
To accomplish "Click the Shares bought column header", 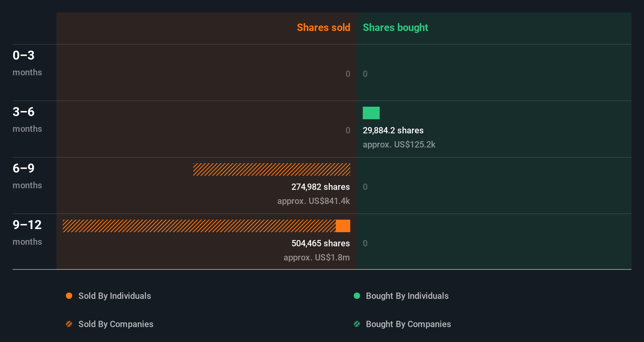I will tap(395, 27).
